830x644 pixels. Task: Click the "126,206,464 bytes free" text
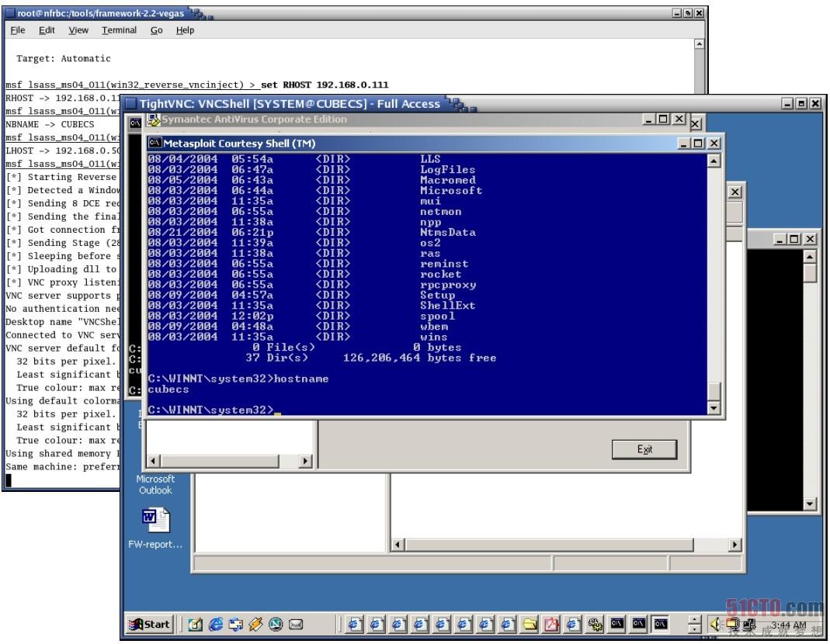click(419, 358)
